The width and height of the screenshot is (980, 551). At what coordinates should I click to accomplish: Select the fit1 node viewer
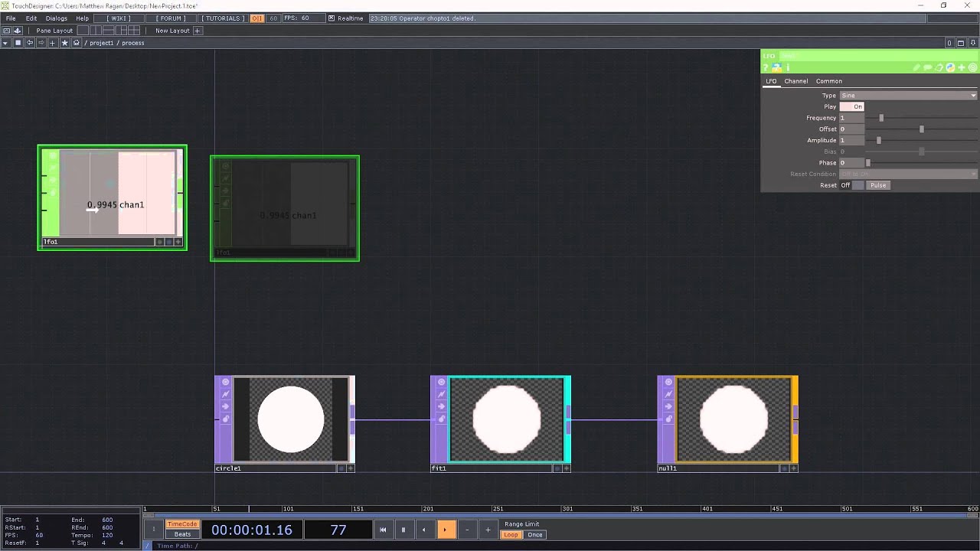point(506,419)
